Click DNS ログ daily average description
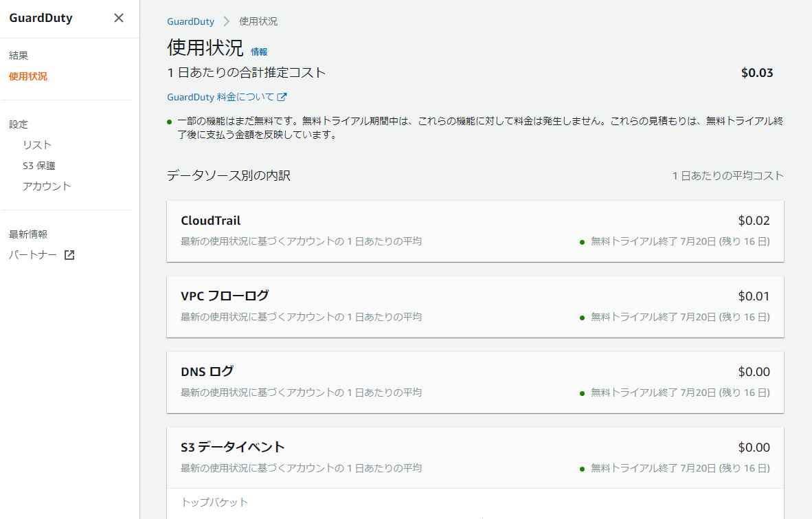 [301, 393]
